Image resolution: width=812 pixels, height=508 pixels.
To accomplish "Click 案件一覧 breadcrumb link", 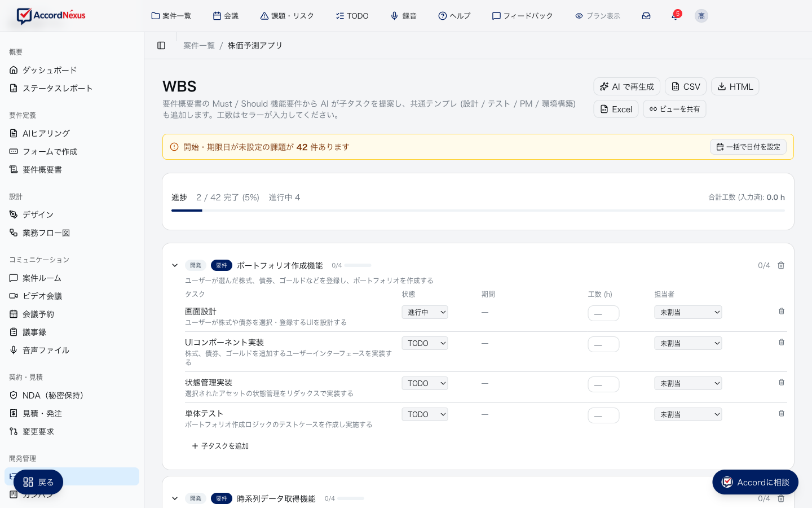I will point(199,45).
